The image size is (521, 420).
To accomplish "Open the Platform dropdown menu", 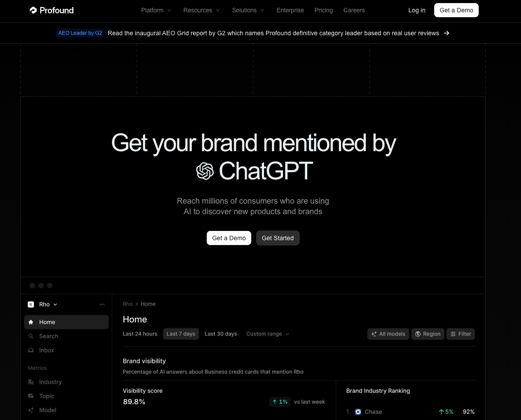I will [156, 10].
